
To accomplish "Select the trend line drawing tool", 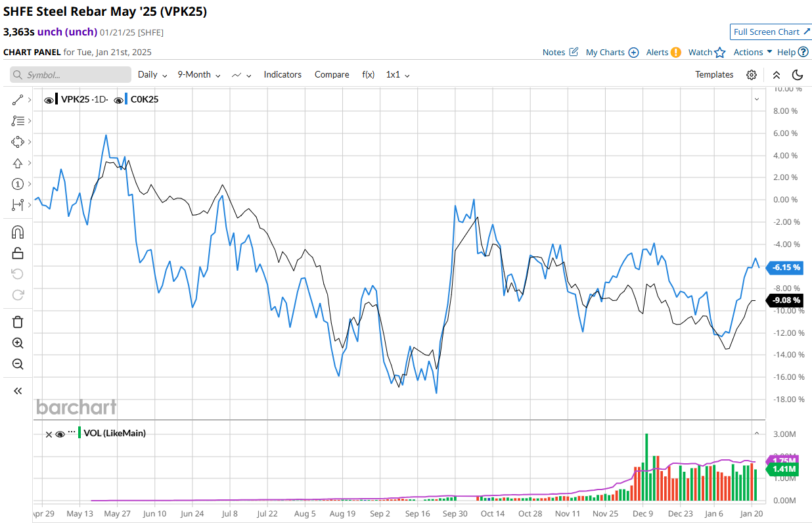I will 18,100.
